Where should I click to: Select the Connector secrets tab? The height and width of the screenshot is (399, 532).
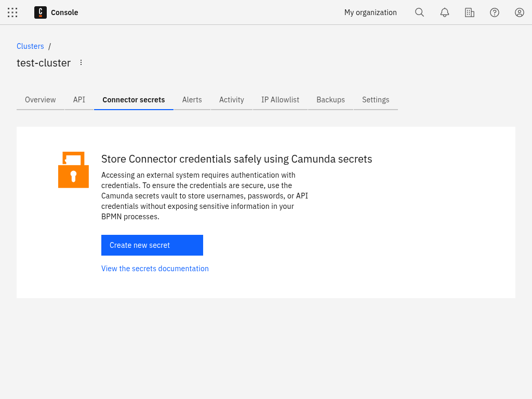click(134, 100)
